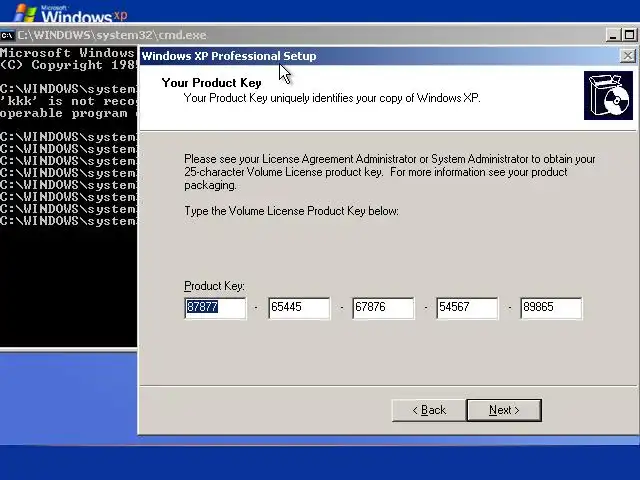The image size is (640, 480).
Task: Click the '(C) Copyright' line in cmd window
Action: [68, 65]
